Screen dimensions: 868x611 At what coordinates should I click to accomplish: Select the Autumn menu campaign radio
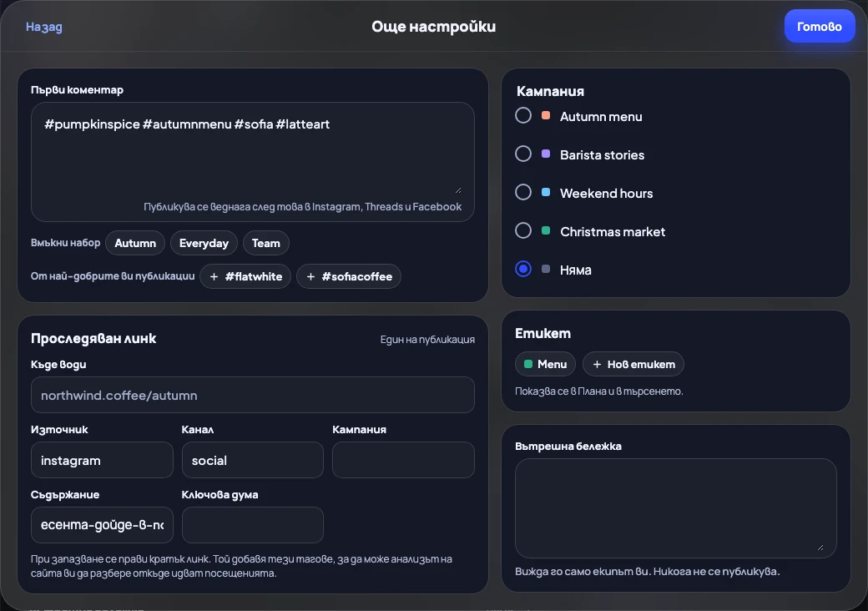coord(523,116)
